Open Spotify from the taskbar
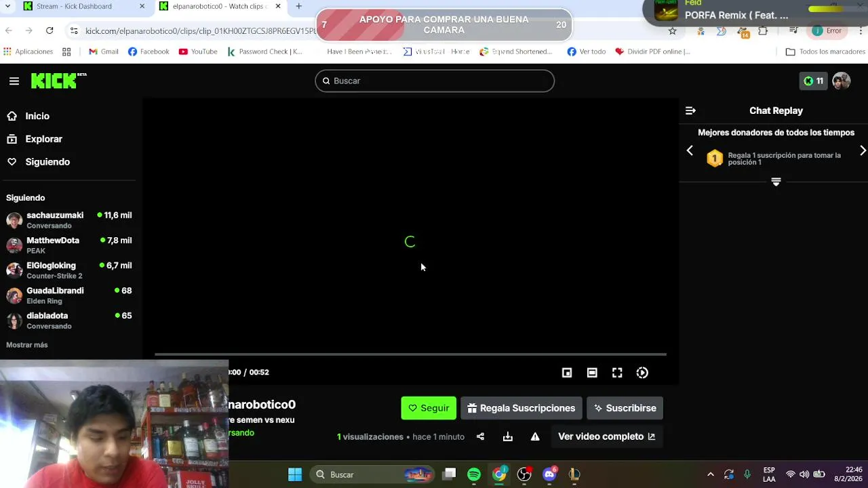This screenshot has height=488, width=868. click(x=474, y=474)
